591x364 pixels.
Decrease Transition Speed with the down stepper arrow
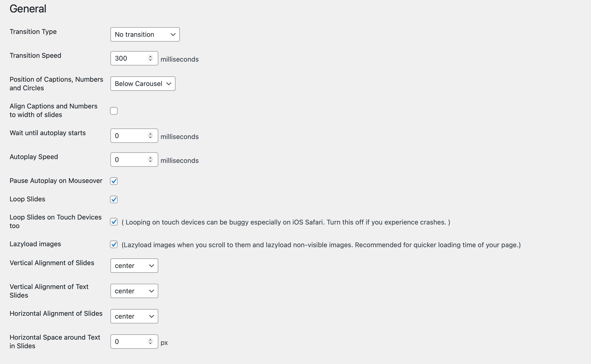point(150,60)
